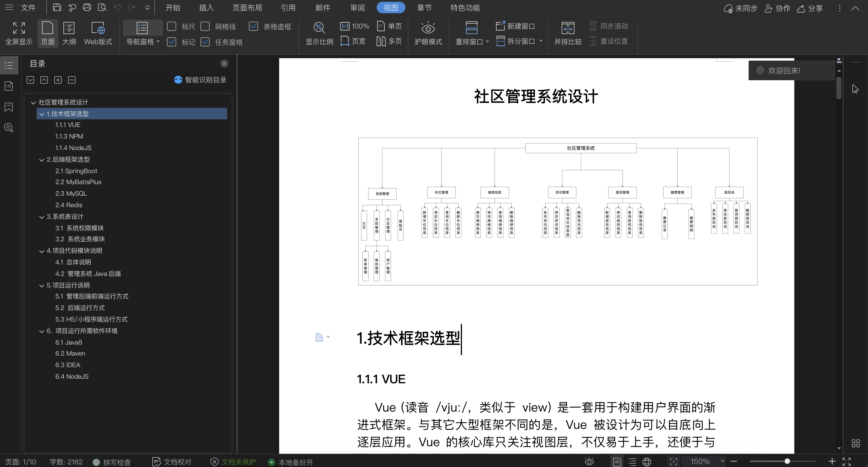The width and height of the screenshot is (868, 467).
Task: Select outline entry 2.3 MySQL
Action: coord(71,194)
